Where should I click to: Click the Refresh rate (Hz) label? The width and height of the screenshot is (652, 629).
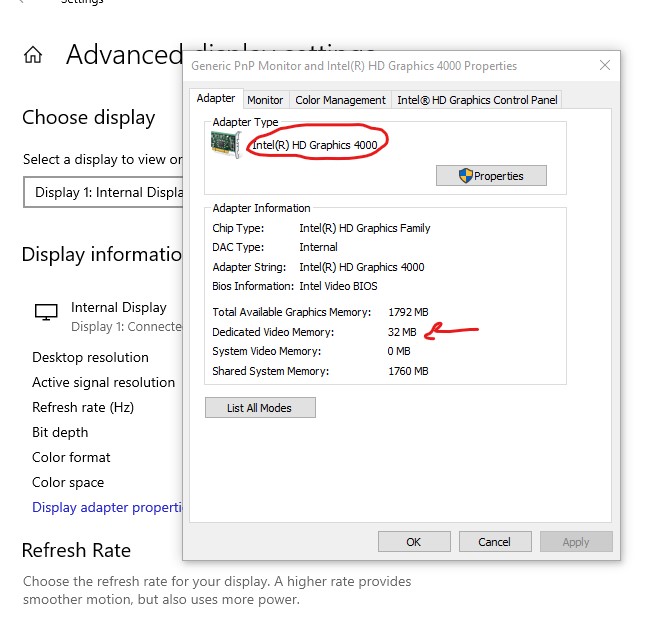point(83,407)
